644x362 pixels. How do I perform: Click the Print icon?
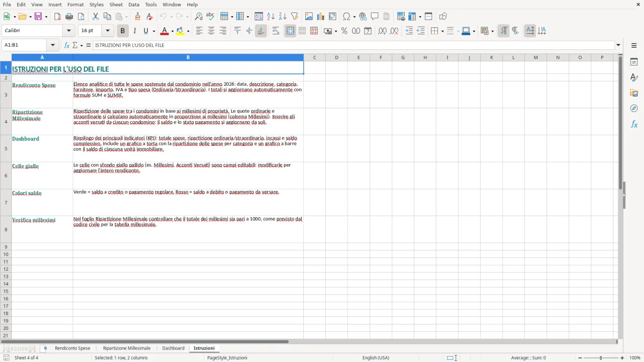69,17
